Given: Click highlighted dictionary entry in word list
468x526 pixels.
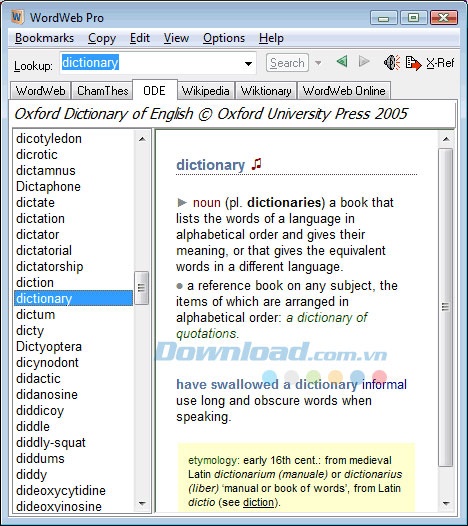Looking at the screenshot, I should pyautogui.click(x=73, y=299).
